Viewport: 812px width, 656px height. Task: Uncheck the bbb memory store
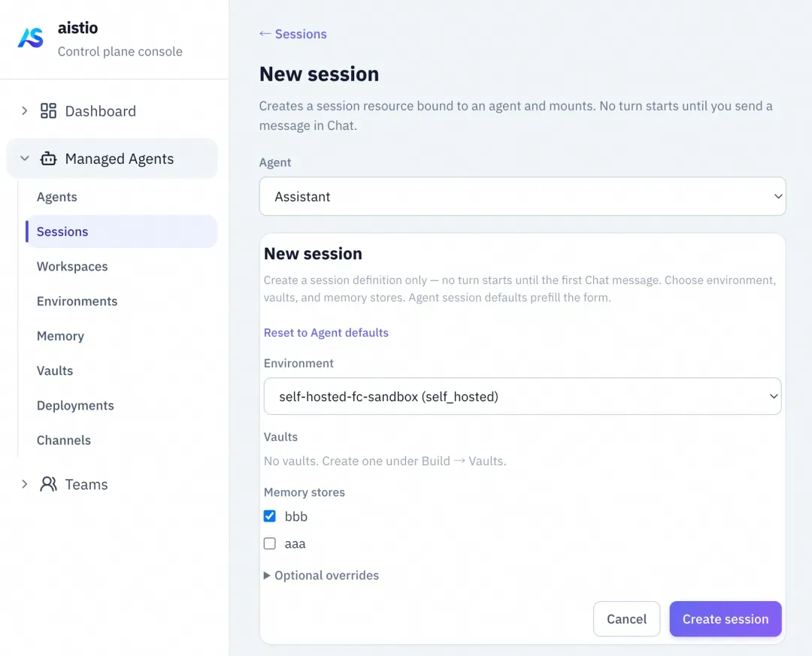click(x=269, y=516)
